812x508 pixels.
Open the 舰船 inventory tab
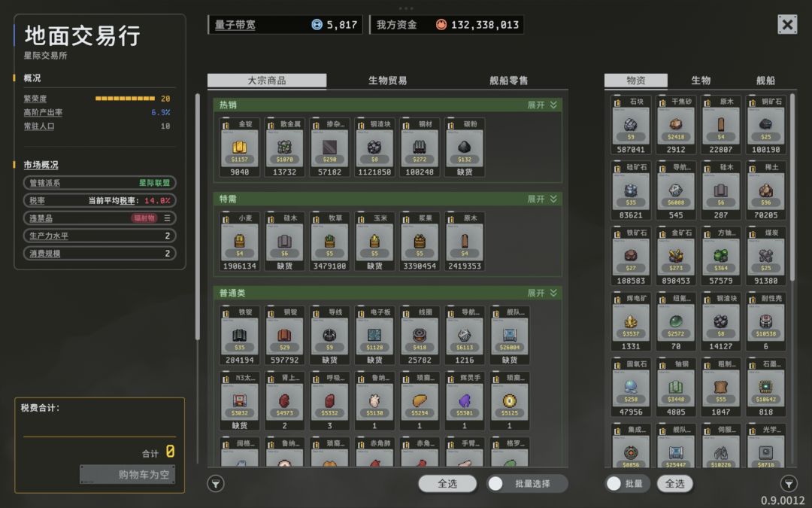pyautogui.click(x=765, y=81)
